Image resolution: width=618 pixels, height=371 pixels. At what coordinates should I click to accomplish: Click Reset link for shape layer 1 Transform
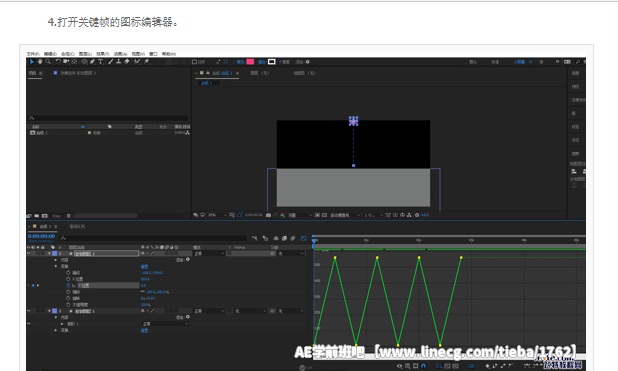[144, 330]
